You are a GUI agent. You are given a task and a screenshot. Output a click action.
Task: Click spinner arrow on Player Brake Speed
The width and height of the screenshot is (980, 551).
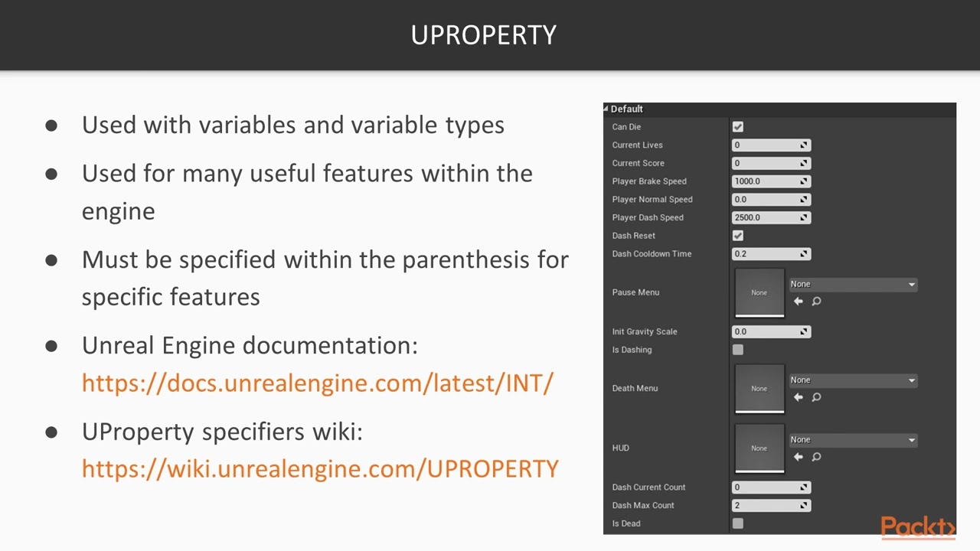pyautogui.click(x=804, y=181)
